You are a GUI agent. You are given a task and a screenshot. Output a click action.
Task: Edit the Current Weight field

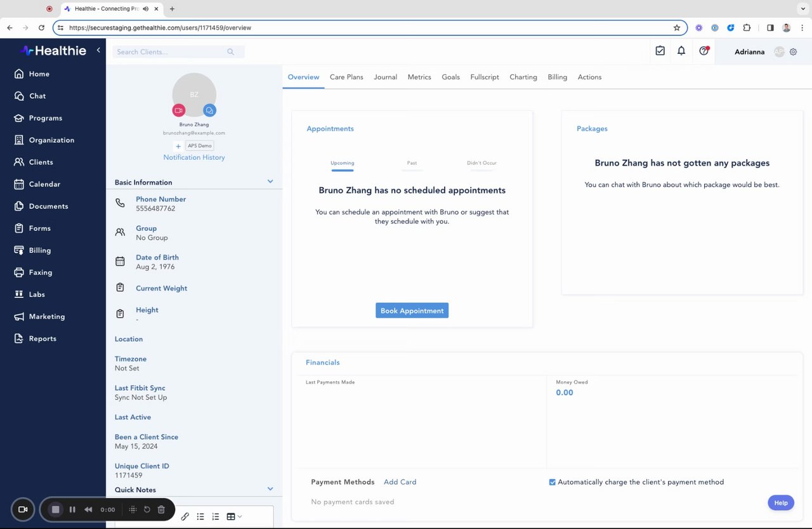[161, 288]
